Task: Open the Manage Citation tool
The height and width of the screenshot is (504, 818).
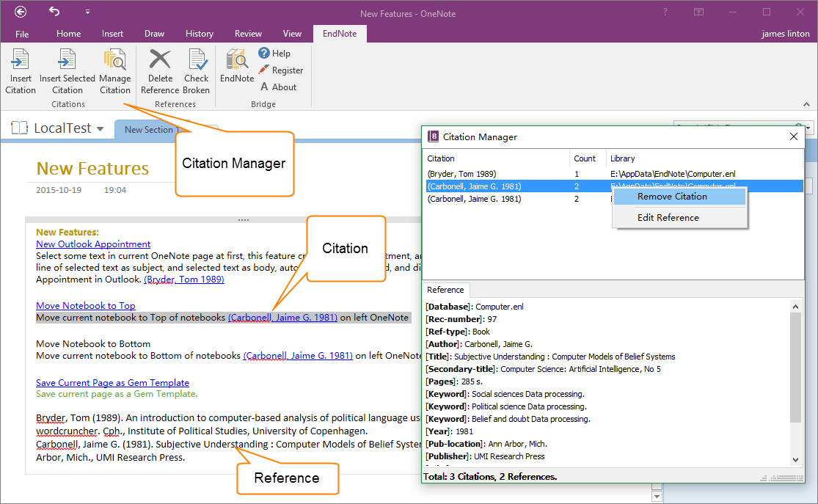Action: tap(114, 71)
